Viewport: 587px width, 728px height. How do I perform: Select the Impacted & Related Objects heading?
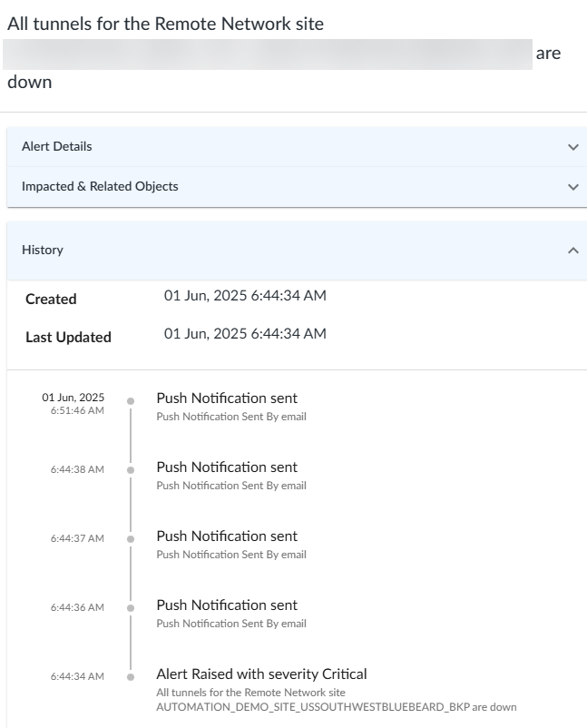pos(100,186)
